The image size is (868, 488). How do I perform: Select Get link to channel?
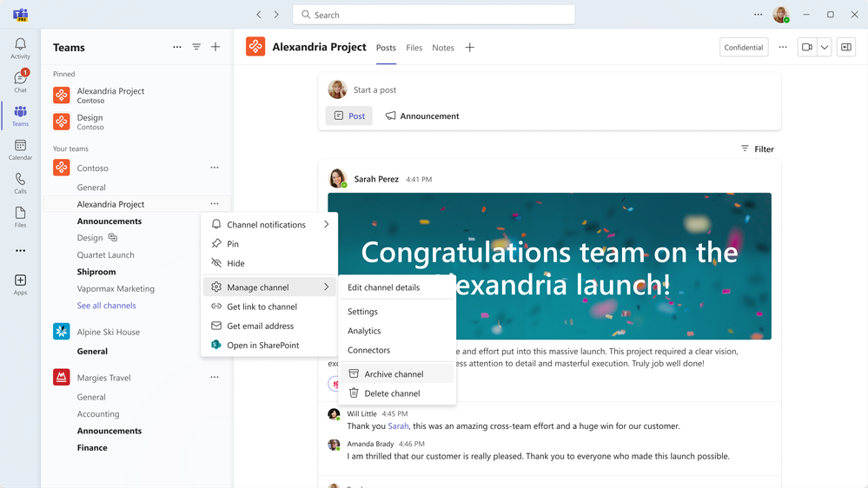pyautogui.click(x=269, y=307)
